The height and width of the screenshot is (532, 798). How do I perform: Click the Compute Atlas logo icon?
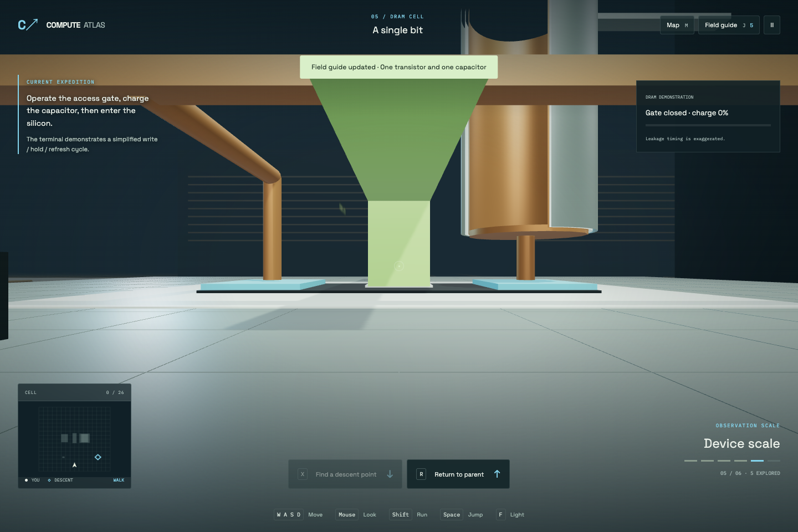[x=28, y=24]
